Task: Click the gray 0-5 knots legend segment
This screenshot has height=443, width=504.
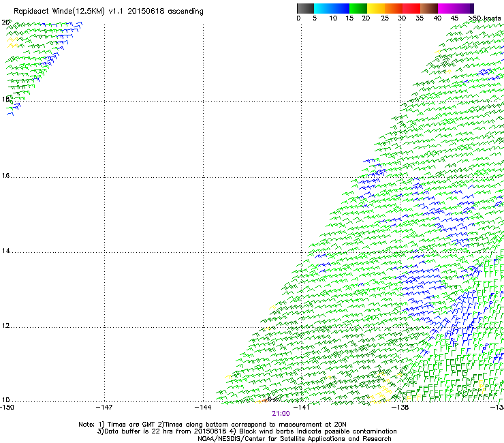Action: [x=305, y=8]
